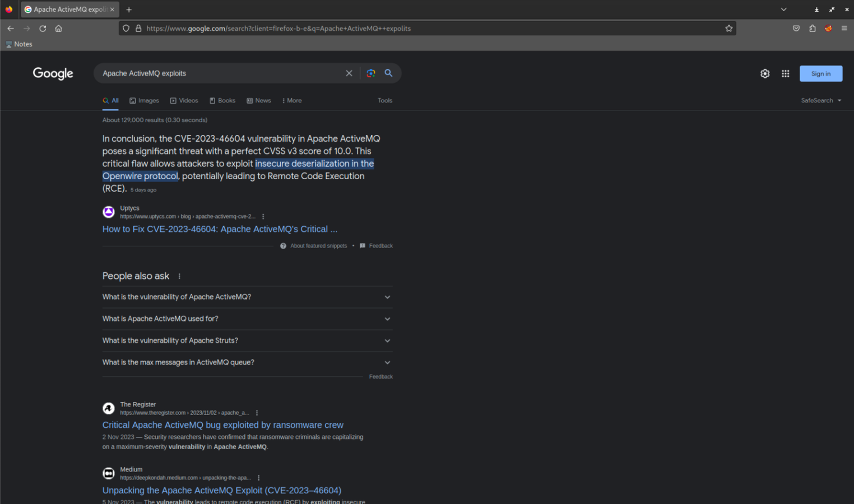
Task: Open the SafeSearch dropdown
Action: point(821,101)
